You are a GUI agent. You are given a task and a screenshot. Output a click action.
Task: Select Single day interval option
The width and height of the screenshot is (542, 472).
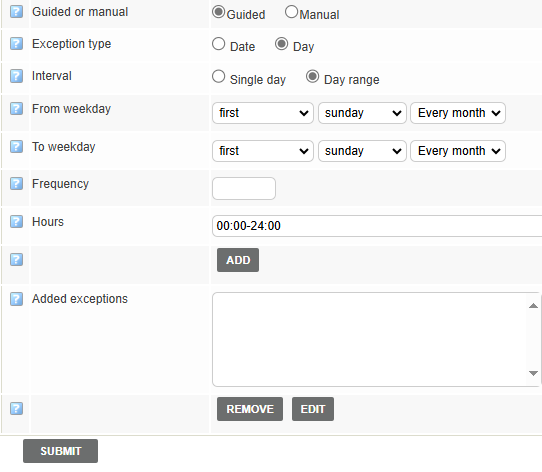(x=218, y=76)
